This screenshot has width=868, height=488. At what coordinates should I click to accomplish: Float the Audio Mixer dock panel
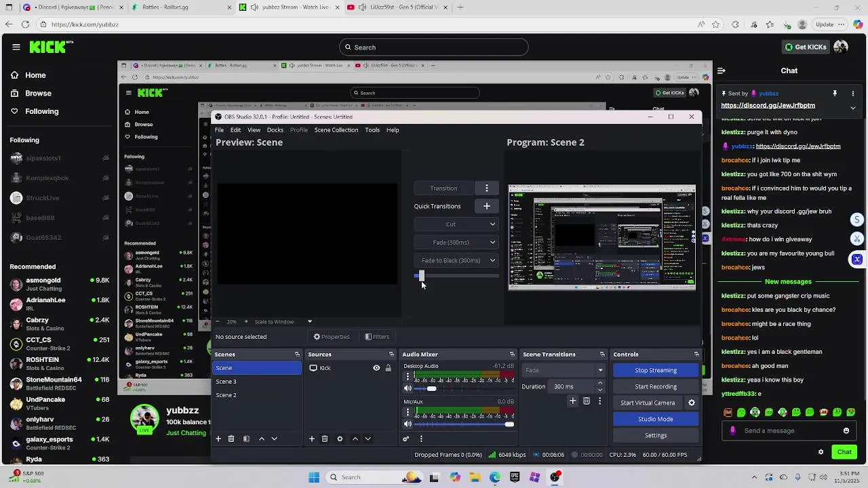click(512, 354)
